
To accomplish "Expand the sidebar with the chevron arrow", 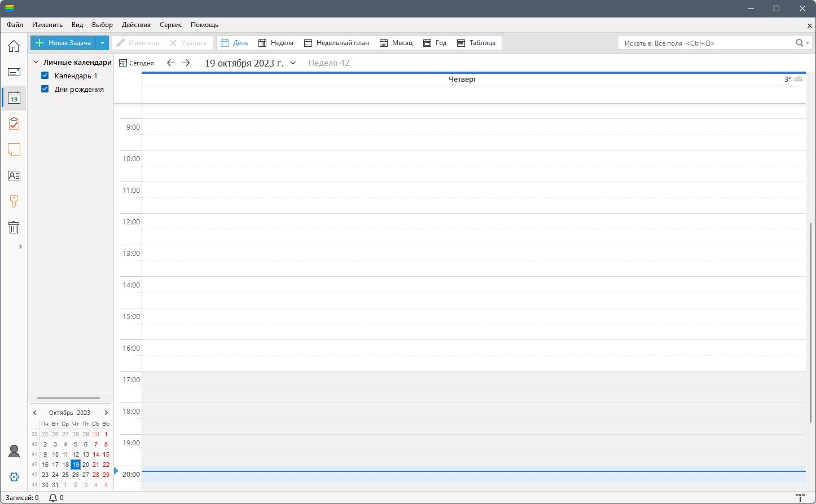I will click(20, 246).
